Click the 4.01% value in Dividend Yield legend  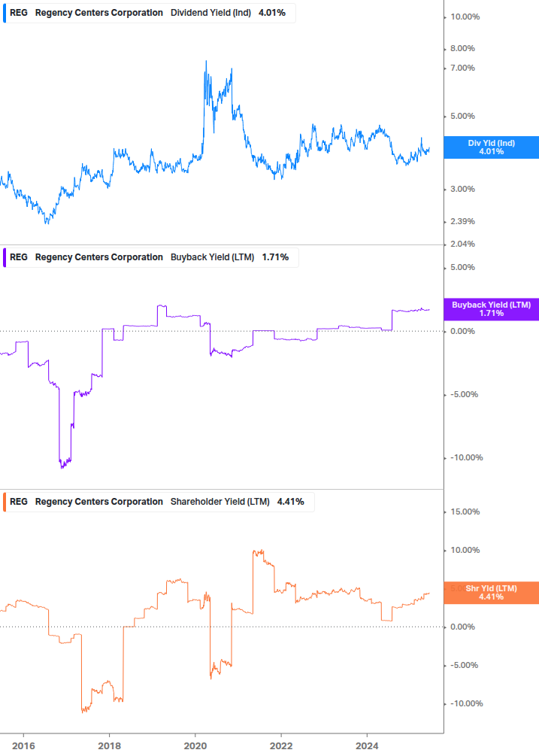point(272,13)
